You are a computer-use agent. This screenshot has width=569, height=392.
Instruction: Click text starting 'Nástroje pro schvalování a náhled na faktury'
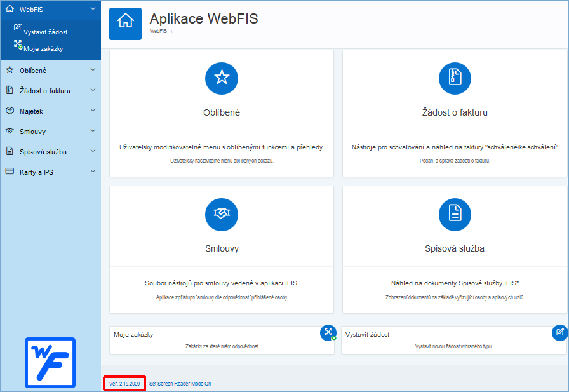(x=455, y=147)
